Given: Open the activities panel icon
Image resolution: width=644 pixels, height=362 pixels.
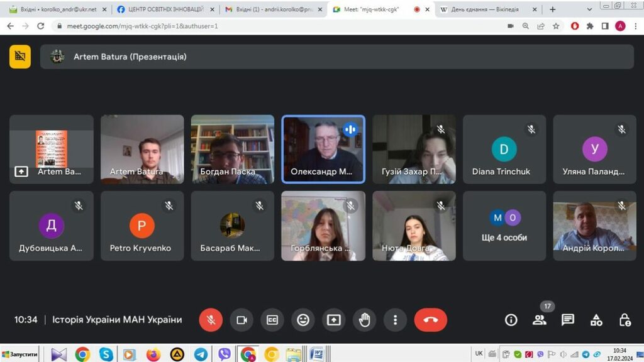Looking at the screenshot, I should tap(596, 320).
